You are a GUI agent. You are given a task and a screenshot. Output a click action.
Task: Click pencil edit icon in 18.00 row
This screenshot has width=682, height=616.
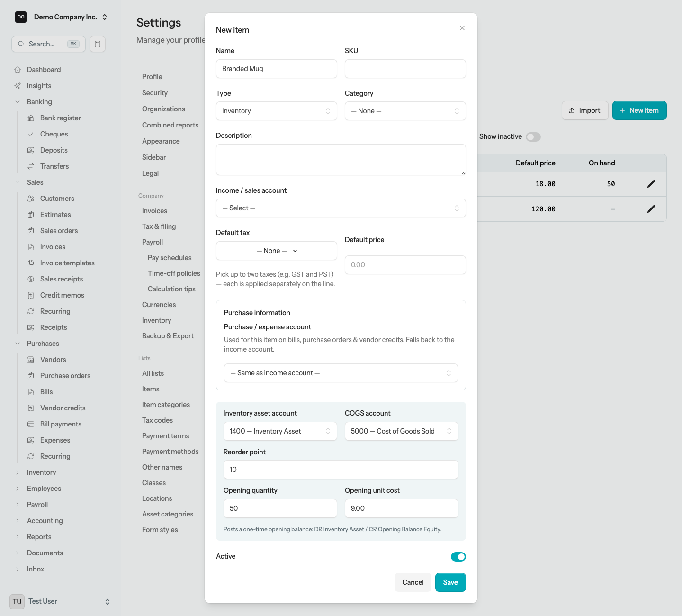651,184
